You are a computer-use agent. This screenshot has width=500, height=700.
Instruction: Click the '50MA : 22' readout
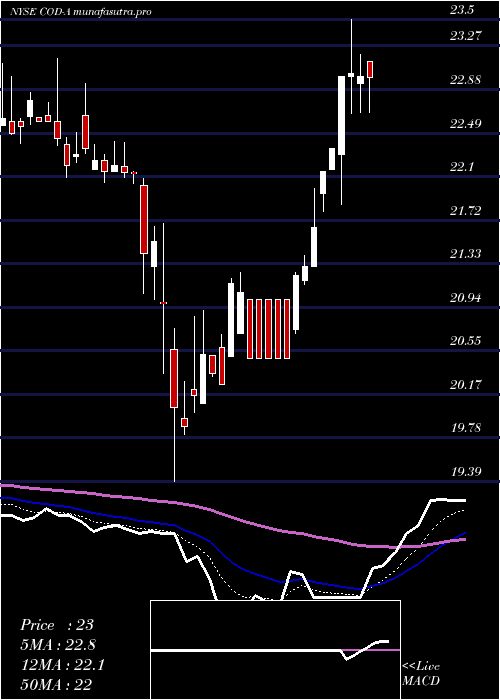[57, 685]
